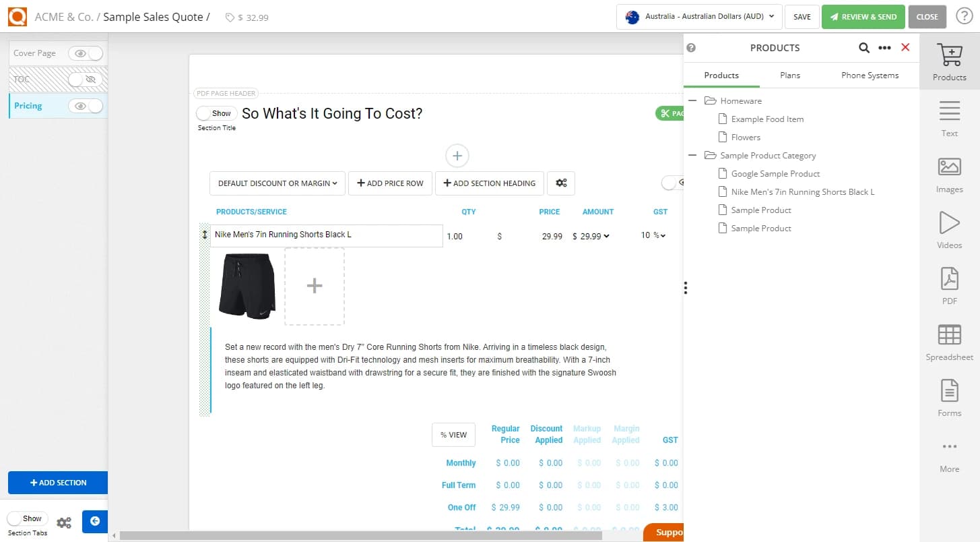
Task: Click the Nike shorts product thumbnail
Action: click(247, 285)
